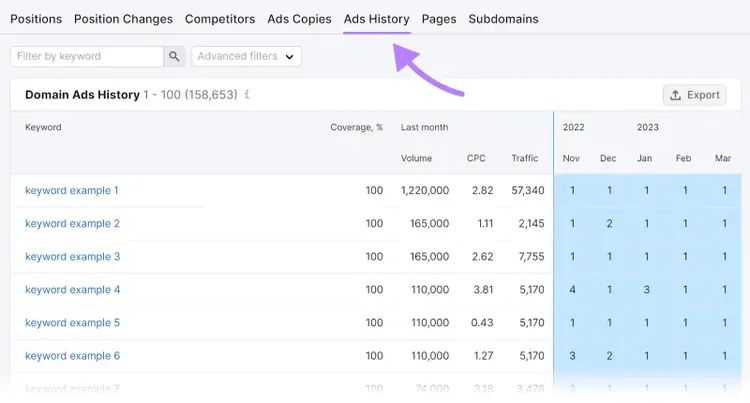The image size is (750, 403).
Task: Click the 2,145 traffic value
Action: pos(531,223)
